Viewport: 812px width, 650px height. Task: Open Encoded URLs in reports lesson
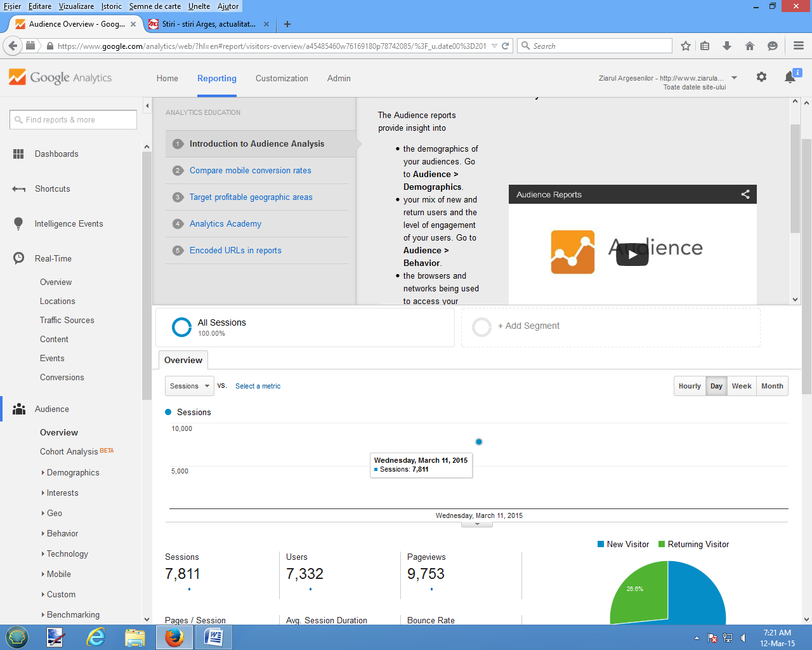tap(235, 250)
